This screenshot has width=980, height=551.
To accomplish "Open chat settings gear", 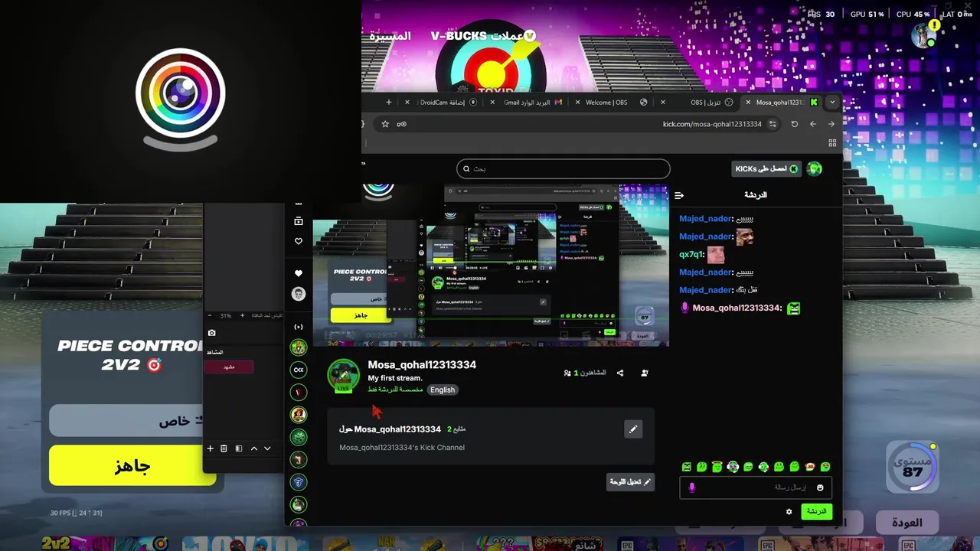I will 789,511.
